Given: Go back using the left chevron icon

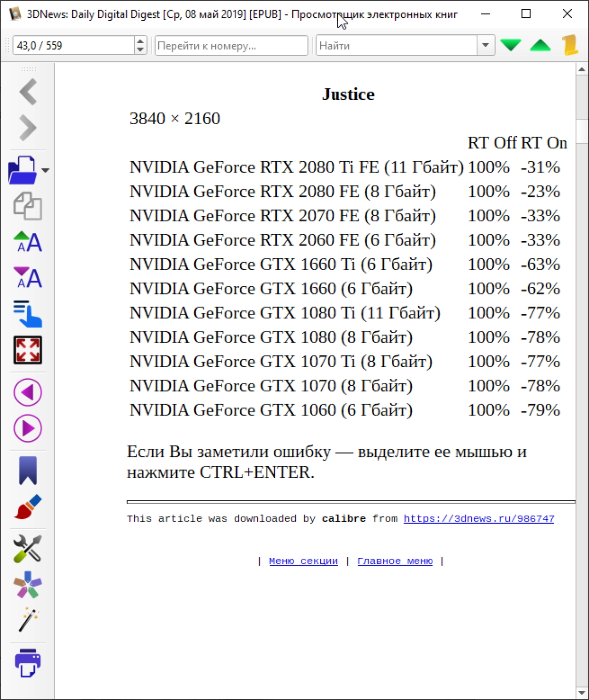Looking at the screenshot, I should point(28,92).
